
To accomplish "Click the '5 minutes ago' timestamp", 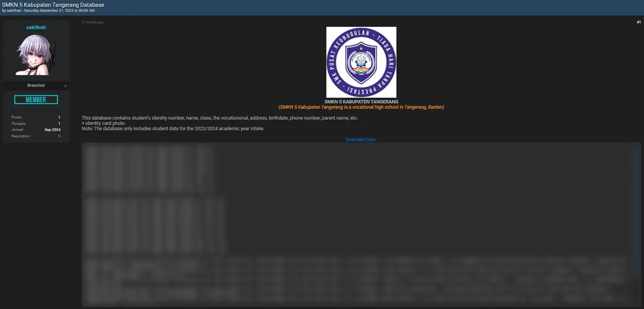I will [93, 22].
